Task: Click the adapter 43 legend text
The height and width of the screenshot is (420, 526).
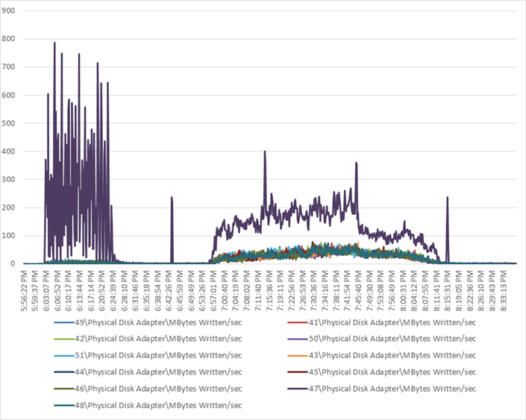Action: pyautogui.click(x=392, y=355)
